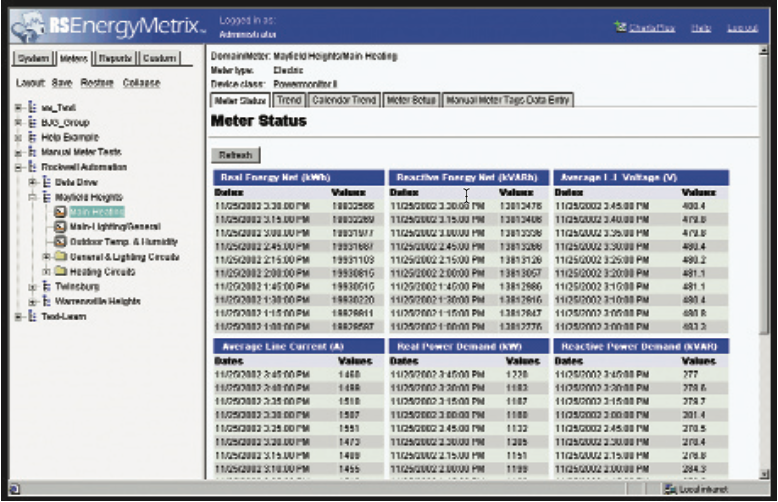Image resolution: width=778 pixels, height=502 pixels.
Task: Click the Rockwell Automation domain icon
Action: (33, 167)
